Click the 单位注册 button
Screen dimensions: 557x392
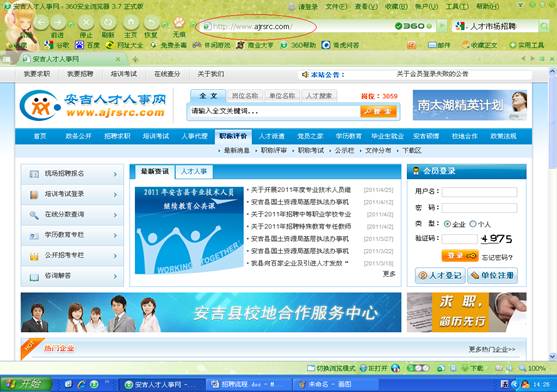click(492, 276)
